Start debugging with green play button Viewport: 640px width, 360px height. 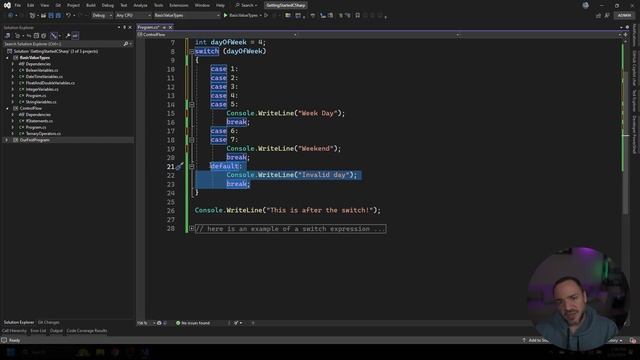tap(225, 15)
